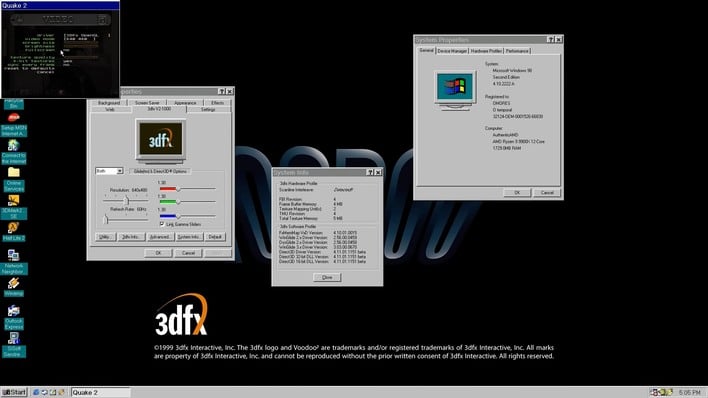Click the system tray icons near the clock
This screenshot has height=398, width=708.
click(x=661, y=392)
